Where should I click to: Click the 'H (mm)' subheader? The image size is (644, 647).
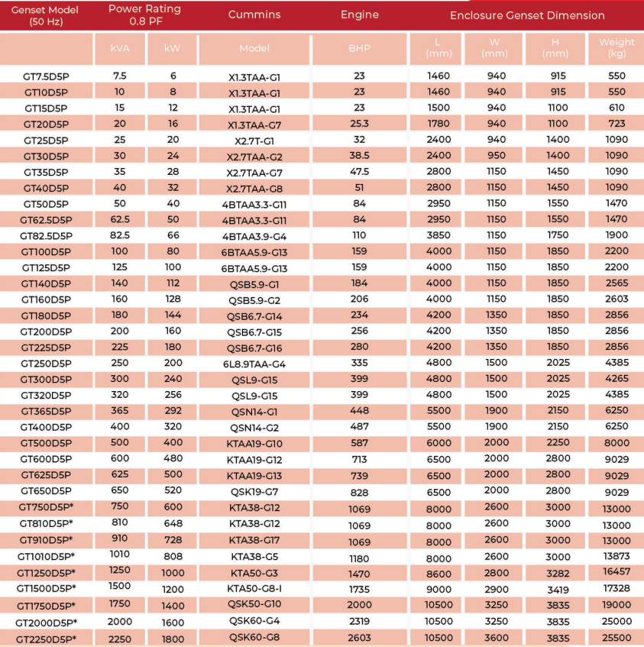(x=555, y=48)
